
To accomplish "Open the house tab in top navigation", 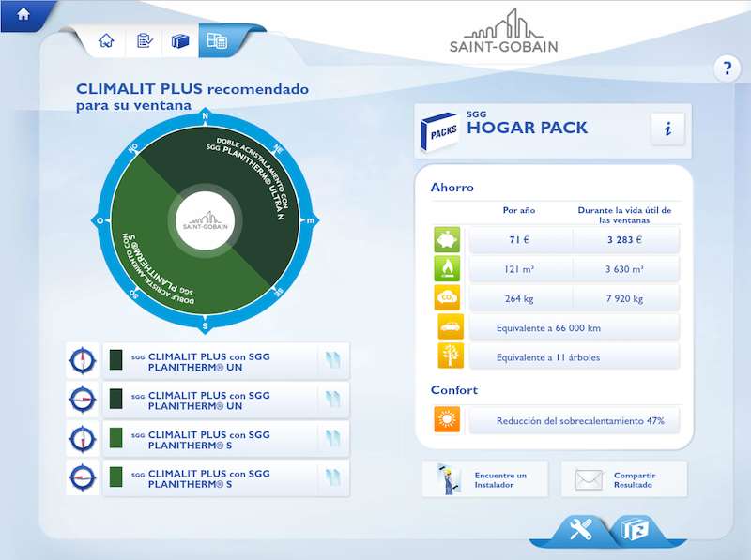I will point(107,41).
